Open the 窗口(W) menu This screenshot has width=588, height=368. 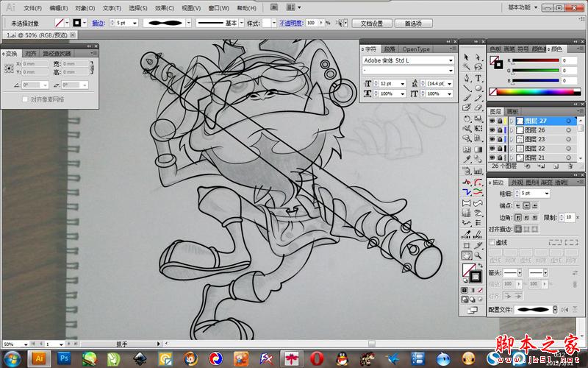(218, 8)
